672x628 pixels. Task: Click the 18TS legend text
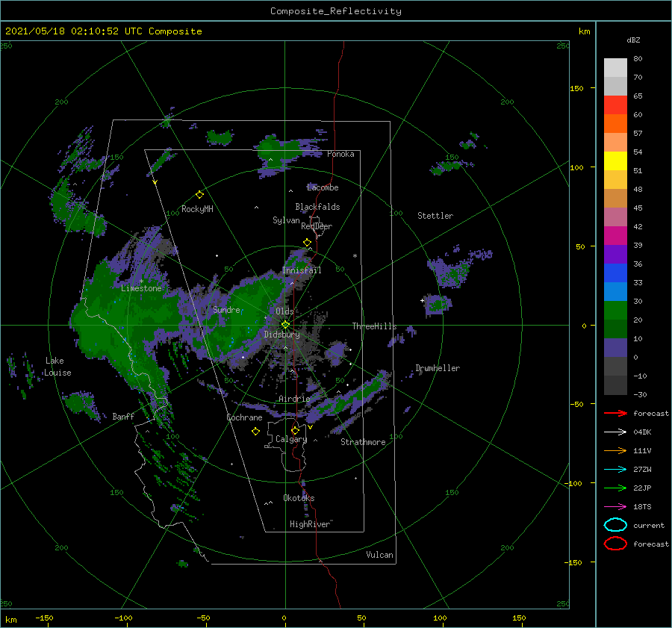[642, 507]
